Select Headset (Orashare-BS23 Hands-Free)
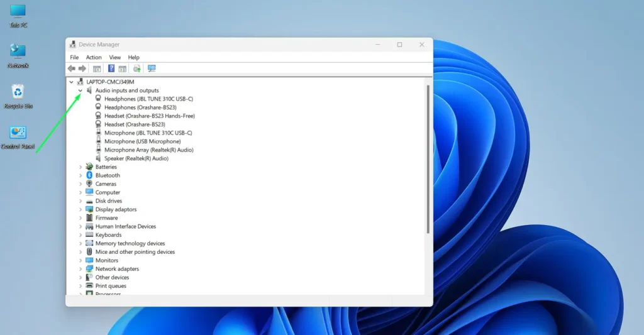644x335 pixels. point(150,116)
